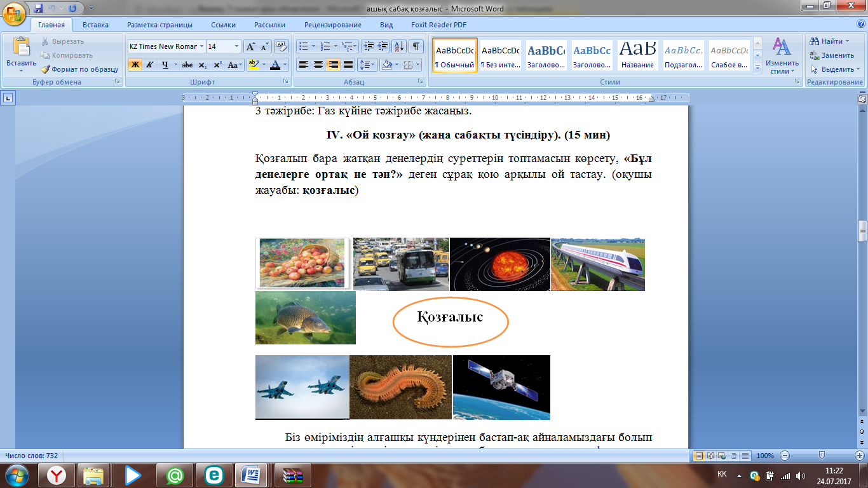This screenshot has width=868, height=488.
Task: Click the Change Styles icon
Action: (781, 48)
